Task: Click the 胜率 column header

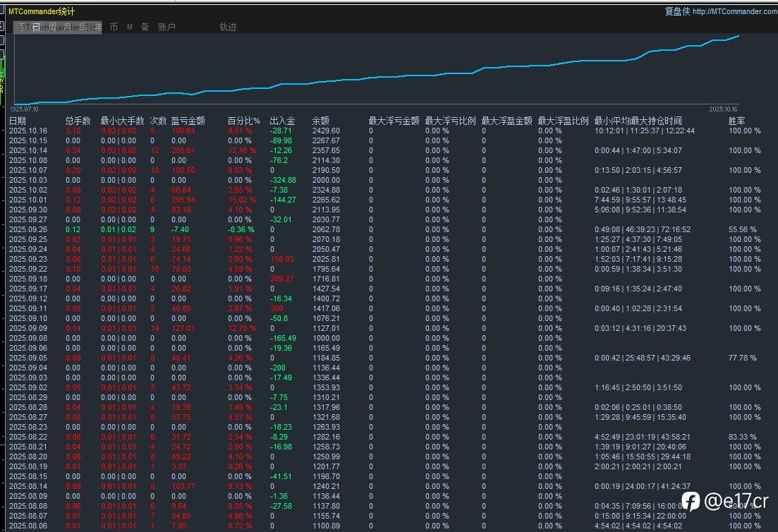Action: 736,121
